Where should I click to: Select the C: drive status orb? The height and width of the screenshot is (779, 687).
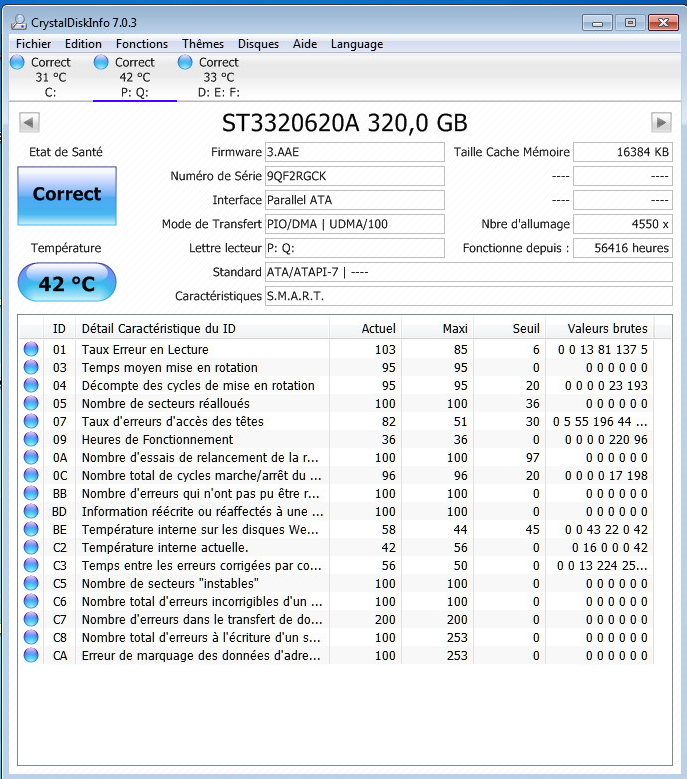[x=17, y=62]
